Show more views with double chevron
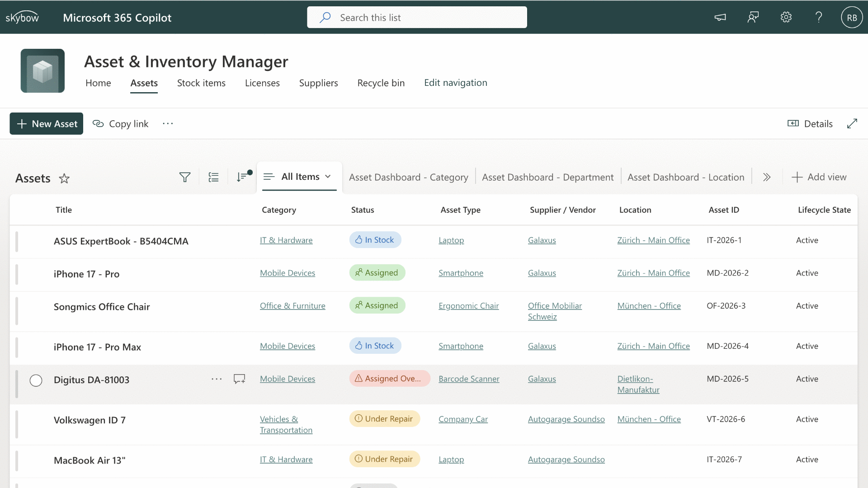 coord(767,177)
